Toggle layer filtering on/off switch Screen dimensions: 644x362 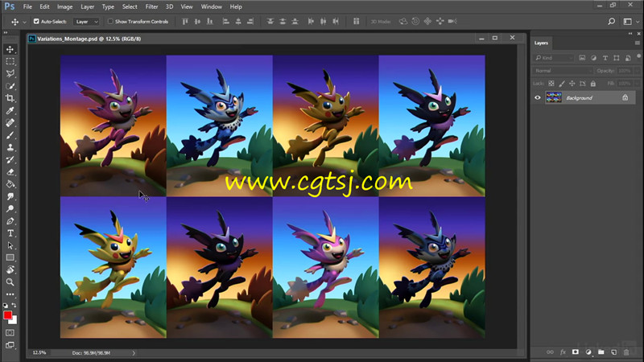638,56
